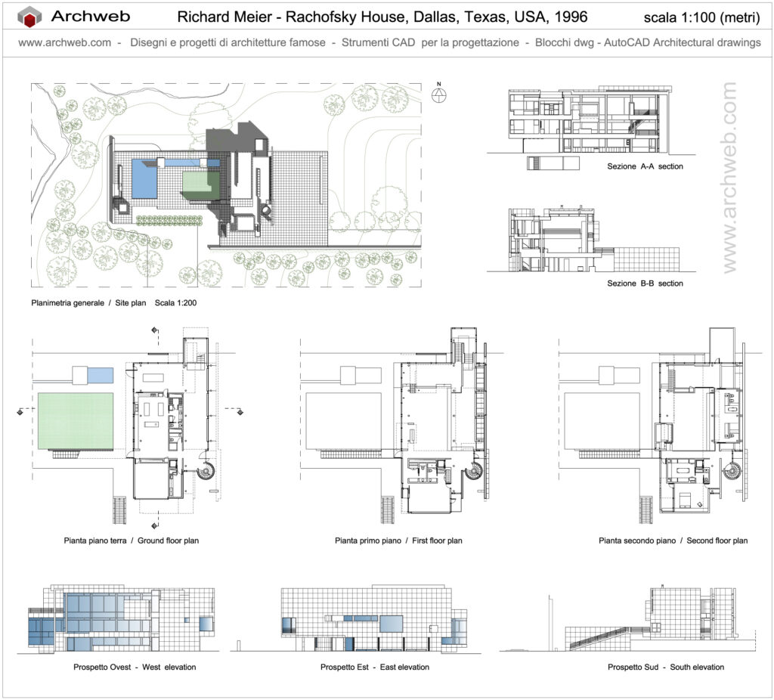Click the spiral staircase in first floor plan
This screenshot has width=774, height=700.
pos(473,472)
